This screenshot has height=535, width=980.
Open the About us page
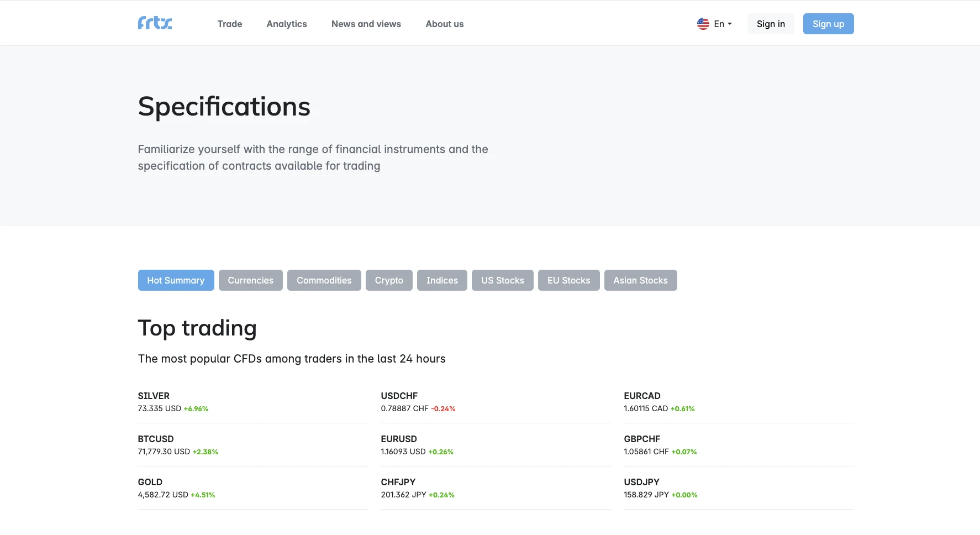pos(444,24)
